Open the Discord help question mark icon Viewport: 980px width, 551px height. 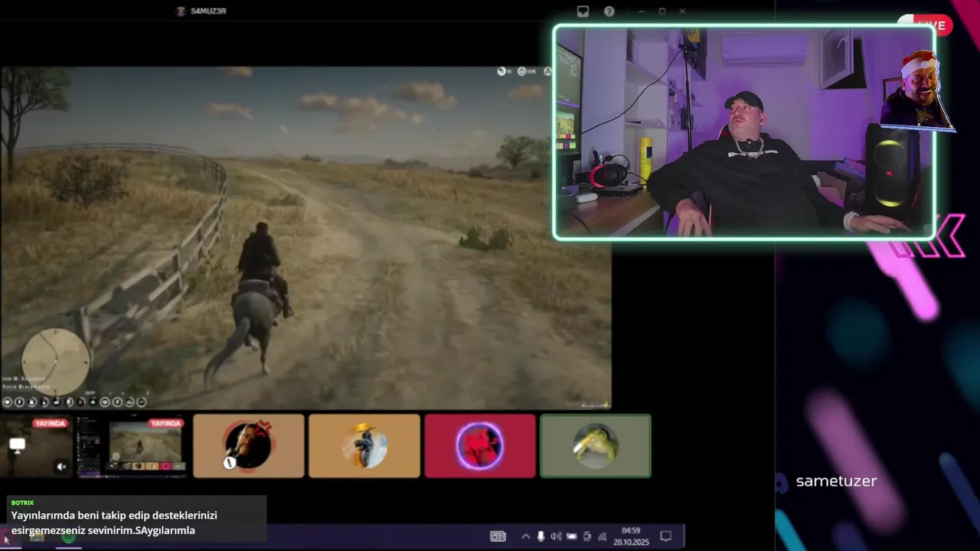[609, 11]
